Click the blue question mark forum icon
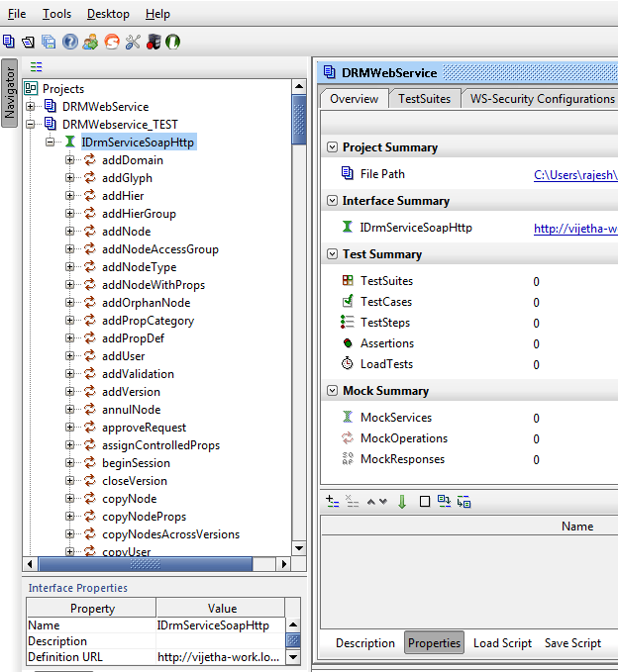Image resolution: width=618 pixels, height=672 pixels. tap(70, 42)
